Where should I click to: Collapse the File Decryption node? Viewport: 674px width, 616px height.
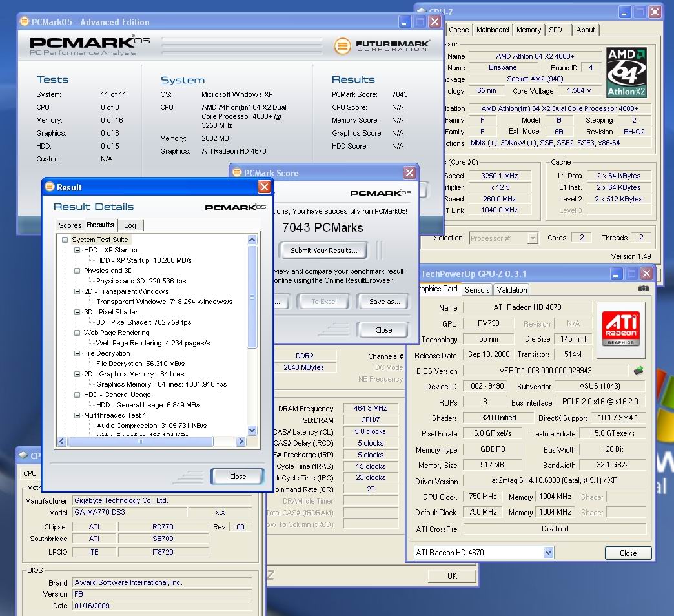coord(77,353)
